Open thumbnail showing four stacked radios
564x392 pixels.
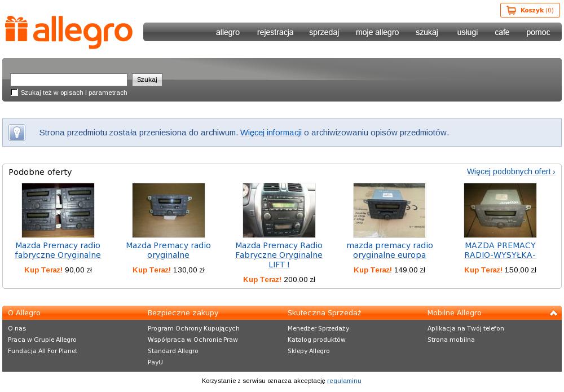[x=58, y=210]
